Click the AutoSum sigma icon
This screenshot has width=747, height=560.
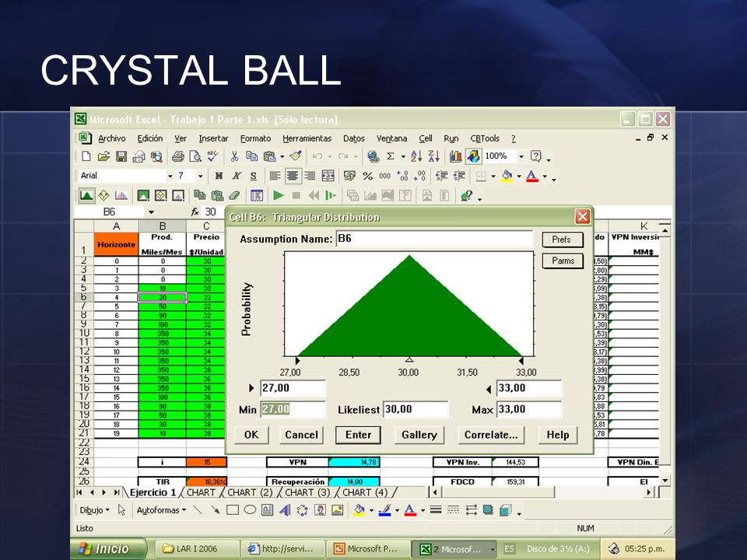click(390, 156)
